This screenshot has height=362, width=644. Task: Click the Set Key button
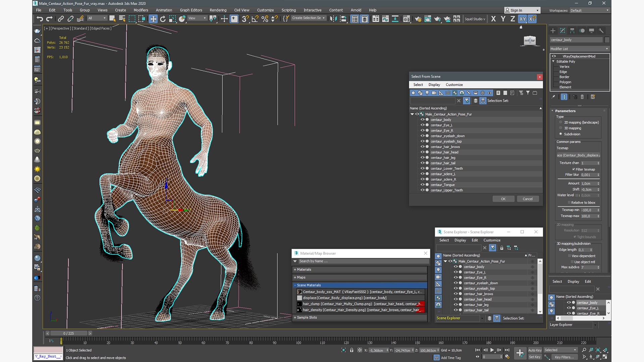(535, 357)
